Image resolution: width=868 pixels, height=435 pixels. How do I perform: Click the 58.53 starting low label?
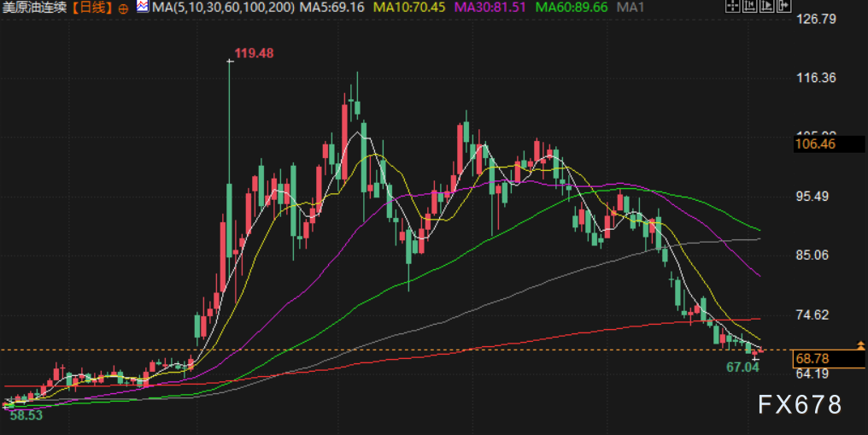tap(26, 415)
